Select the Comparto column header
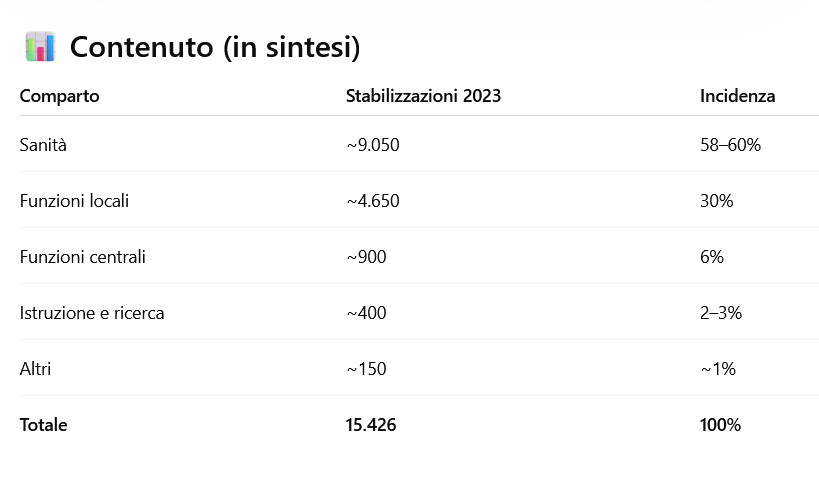The width and height of the screenshot is (819, 485). coord(60,96)
